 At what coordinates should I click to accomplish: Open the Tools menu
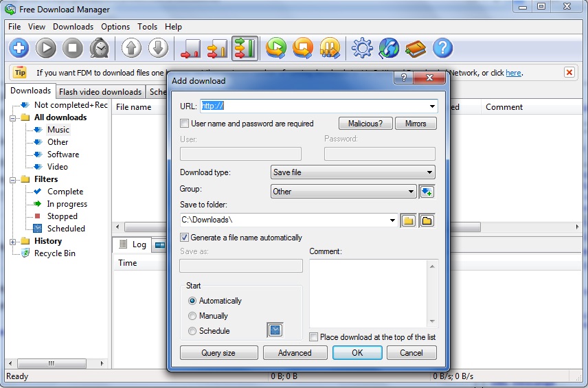tap(147, 27)
